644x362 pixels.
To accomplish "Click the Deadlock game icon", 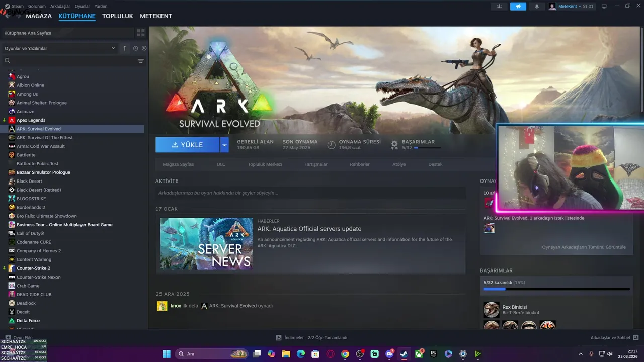I will tap(12, 303).
